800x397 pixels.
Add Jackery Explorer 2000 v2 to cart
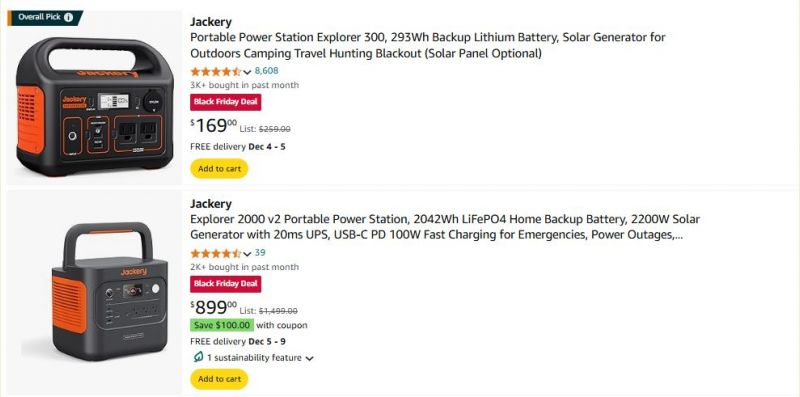tap(219, 379)
